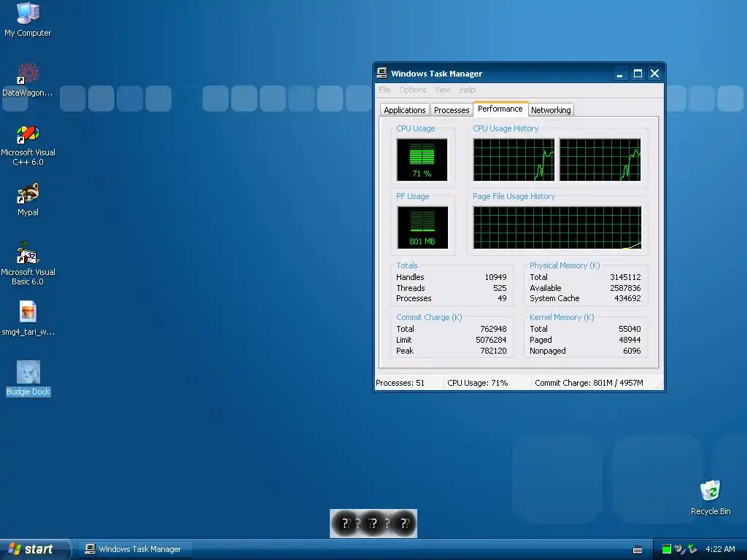Click the second CPU Usage History graph
This screenshot has height=560, width=747.
click(x=600, y=160)
